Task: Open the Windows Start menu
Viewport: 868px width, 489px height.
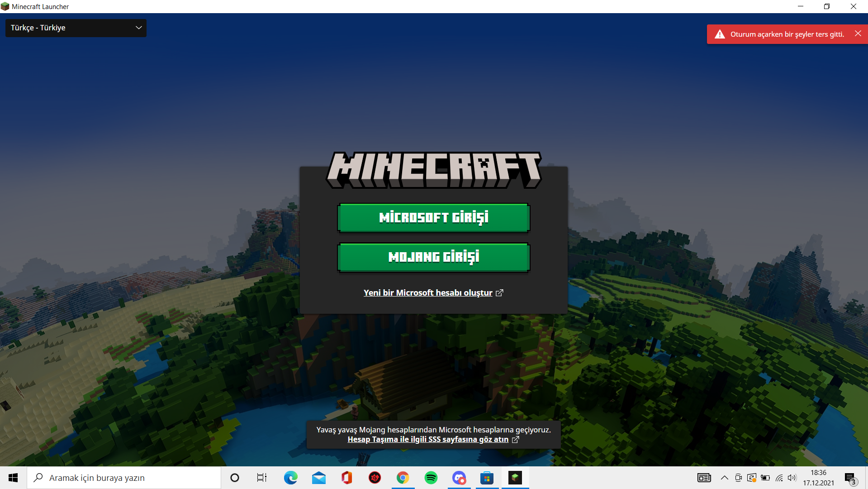Action: [x=13, y=478]
